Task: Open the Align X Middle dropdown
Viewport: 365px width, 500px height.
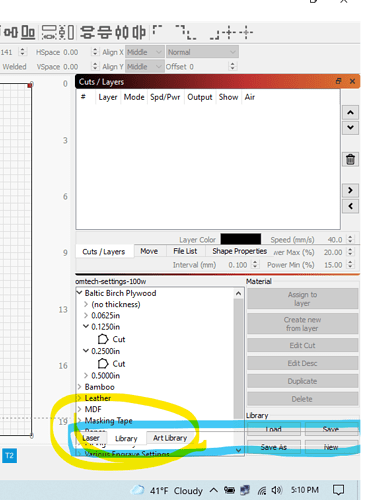Action: (x=145, y=52)
